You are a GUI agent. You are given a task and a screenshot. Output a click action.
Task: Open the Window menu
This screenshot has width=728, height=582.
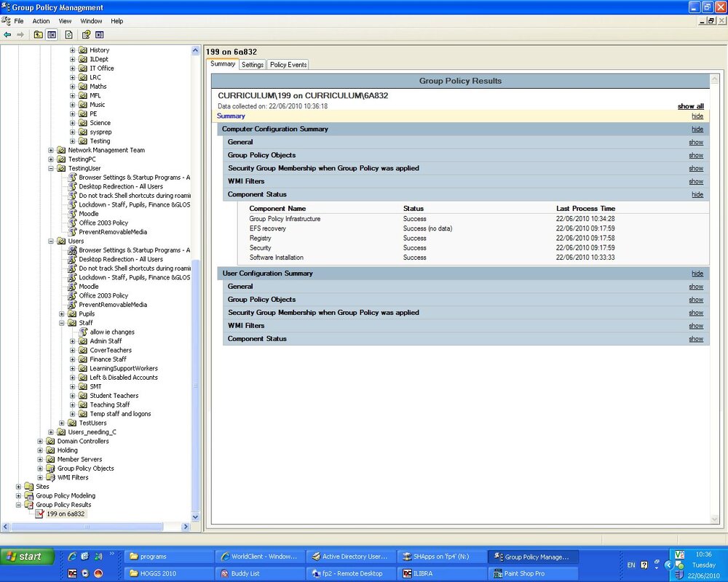coord(91,21)
